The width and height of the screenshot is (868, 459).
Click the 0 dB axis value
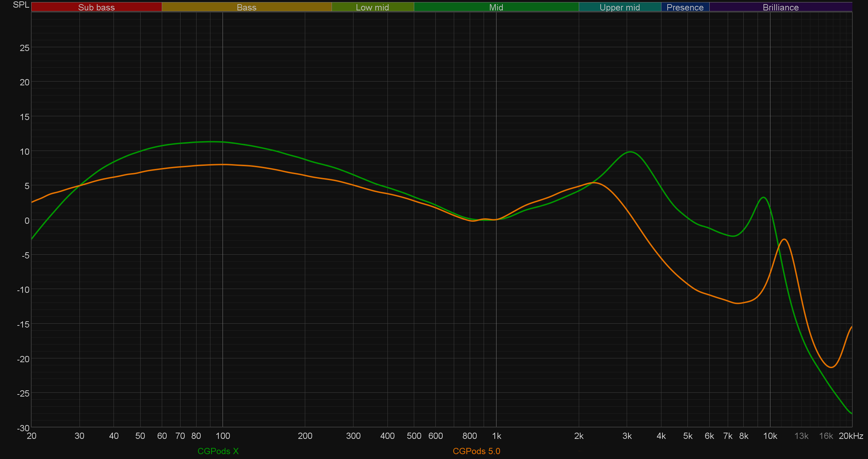click(27, 221)
